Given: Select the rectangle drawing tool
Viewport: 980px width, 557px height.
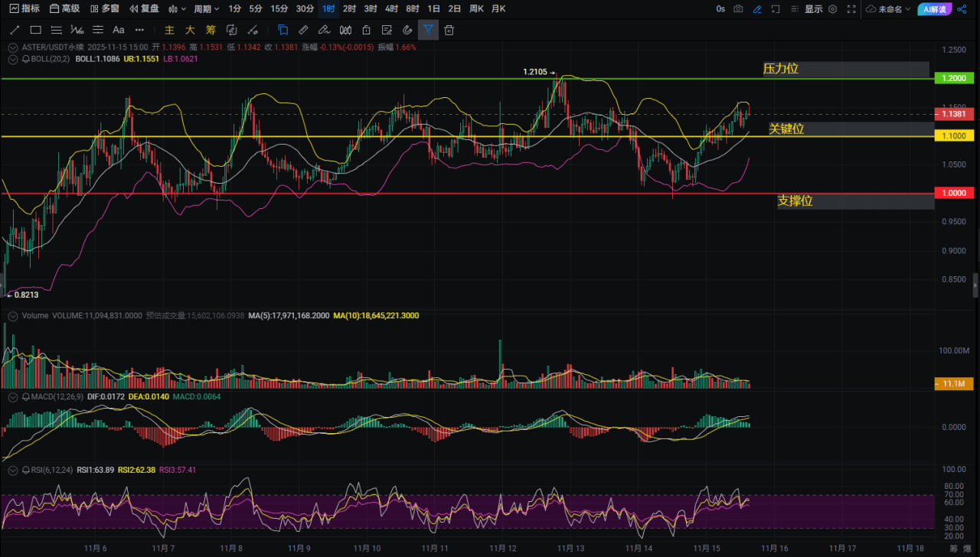Looking at the screenshot, I should click(35, 31).
